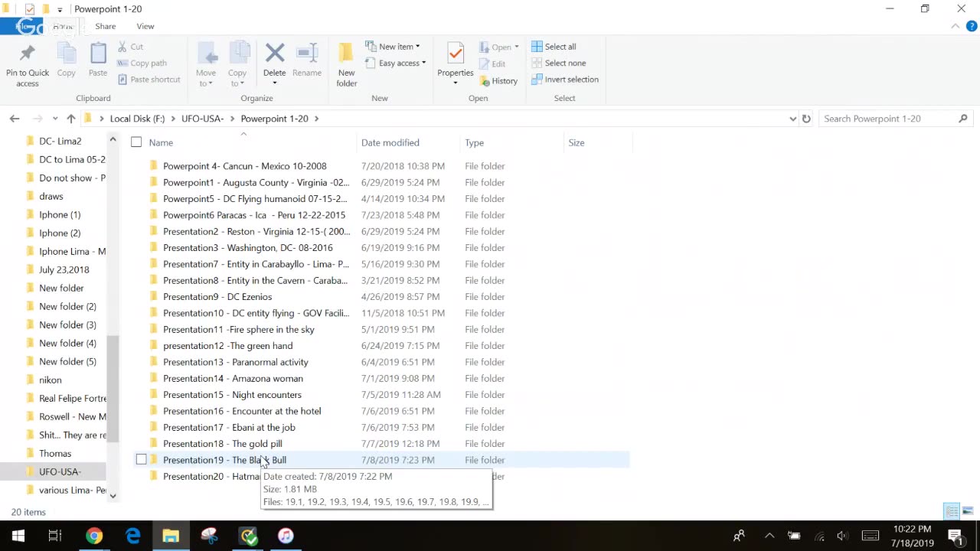Create a New folder from ribbon
Viewport: 980px width, 551px height.
pos(347,64)
